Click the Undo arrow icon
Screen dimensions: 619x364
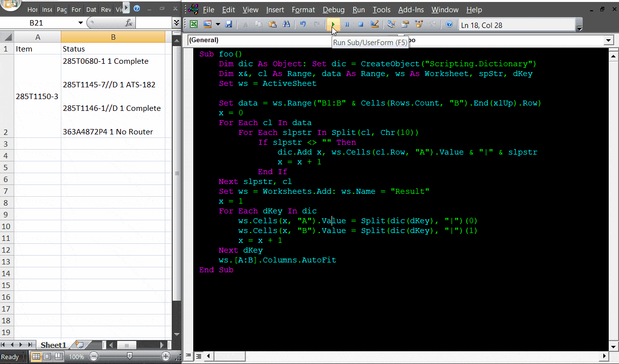[x=303, y=24]
